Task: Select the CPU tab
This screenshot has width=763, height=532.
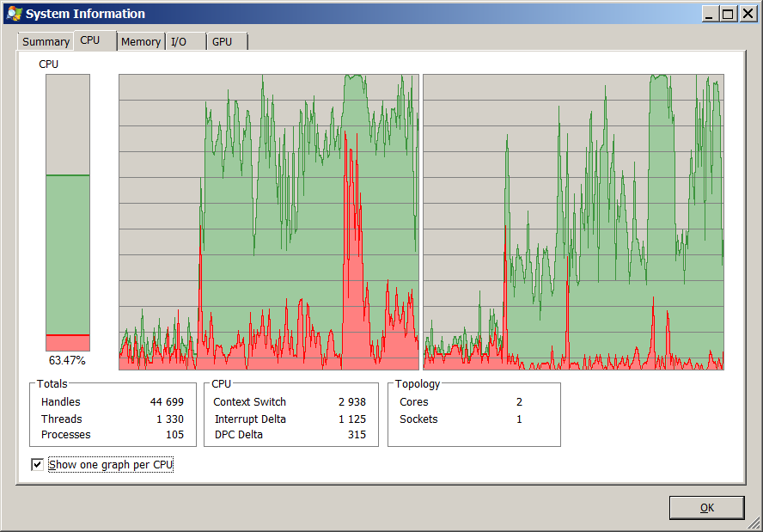Action: (x=90, y=40)
